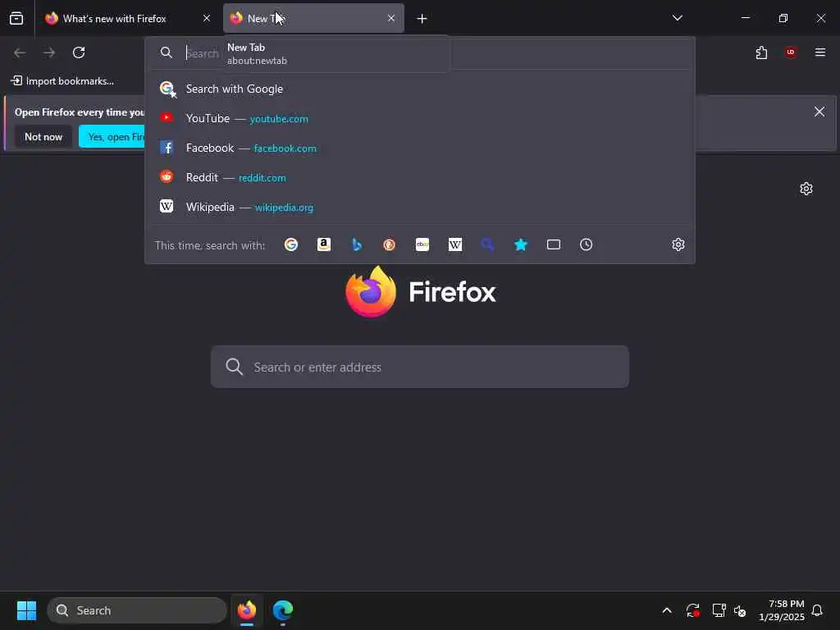Click the Firefox logo on new tab
The height and width of the screenshot is (630, 840).
pos(421,291)
